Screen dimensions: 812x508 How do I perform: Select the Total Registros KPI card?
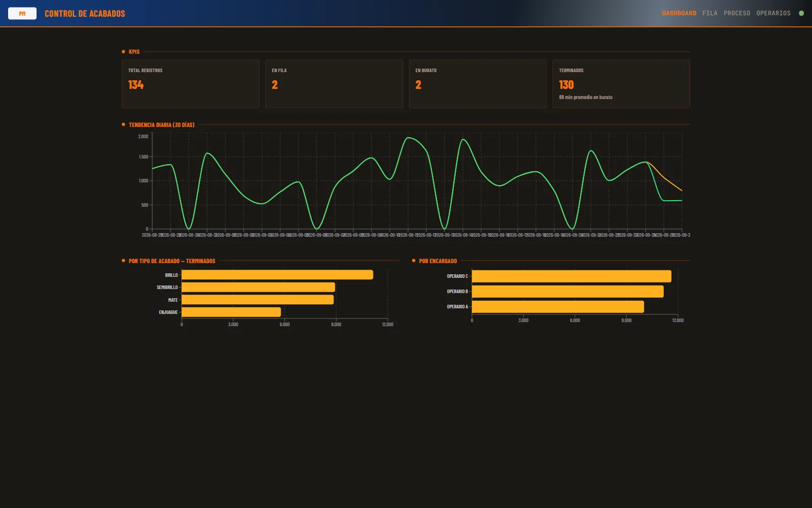point(190,84)
